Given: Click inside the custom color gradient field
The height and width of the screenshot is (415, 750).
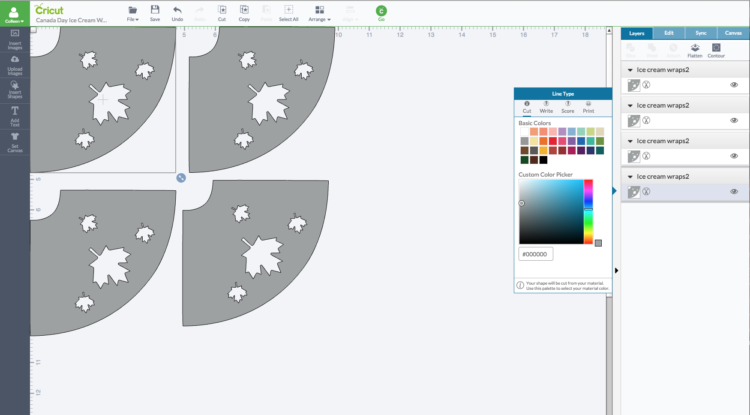Looking at the screenshot, I should point(551,212).
